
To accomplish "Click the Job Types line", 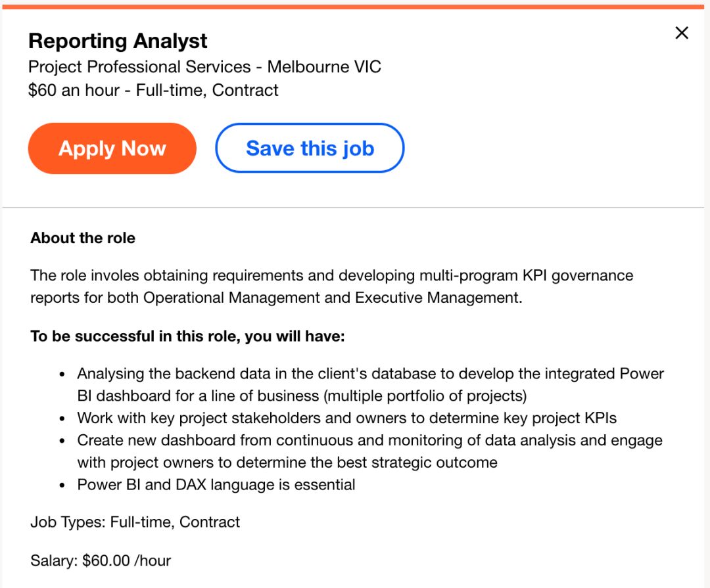I will (135, 522).
